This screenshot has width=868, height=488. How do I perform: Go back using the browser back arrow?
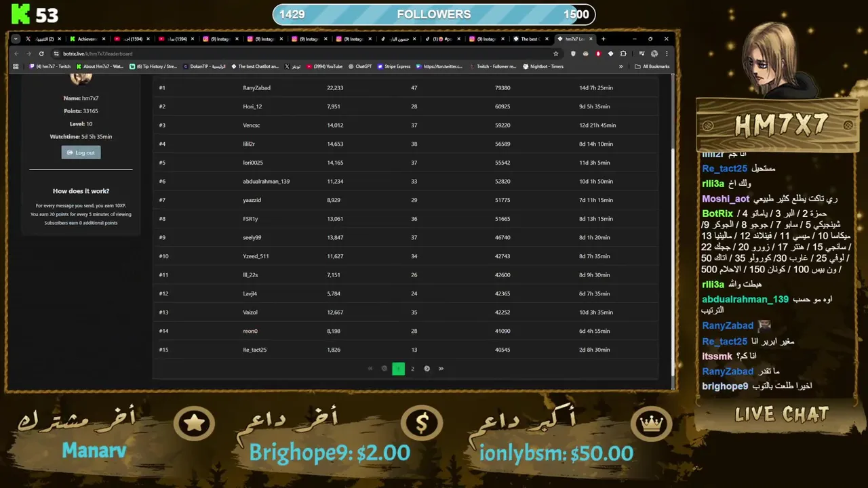(16, 54)
